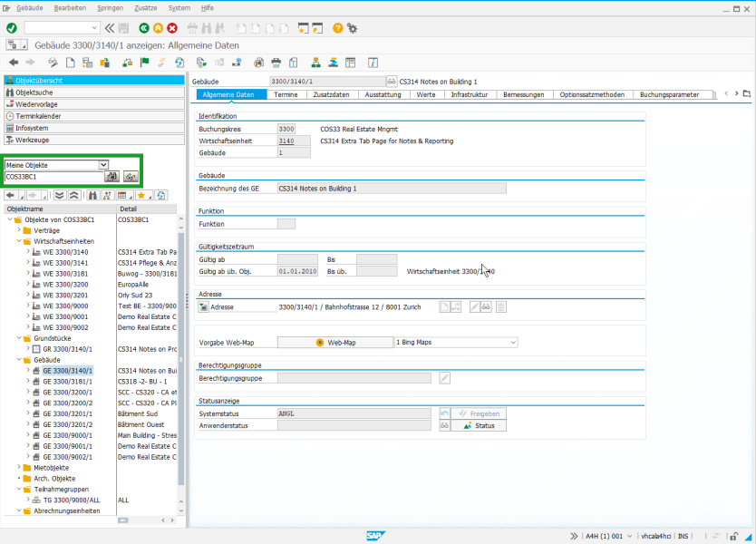Click the binoculars find icon in tree toolbar
The height and width of the screenshot is (544, 756).
click(92, 195)
